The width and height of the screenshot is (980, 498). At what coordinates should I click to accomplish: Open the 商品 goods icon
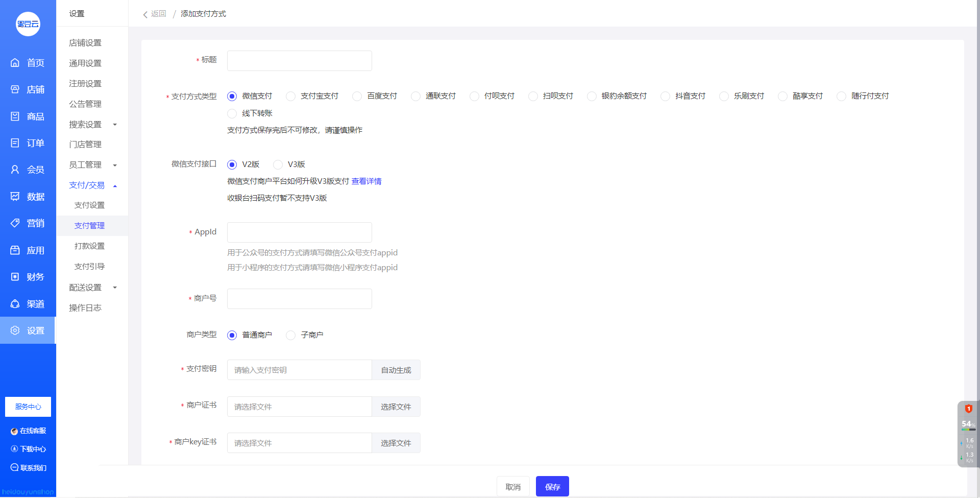[15, 116]
